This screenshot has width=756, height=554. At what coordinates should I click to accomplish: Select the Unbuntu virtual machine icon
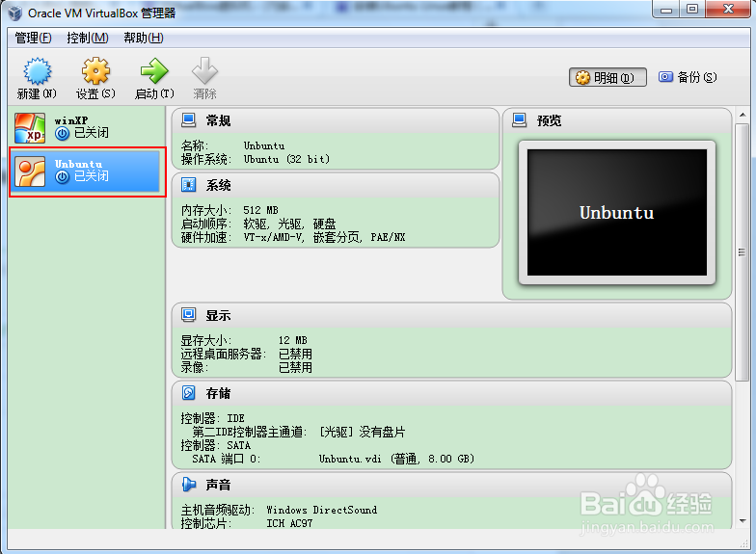pyautogui.click(x=30, y=171)
